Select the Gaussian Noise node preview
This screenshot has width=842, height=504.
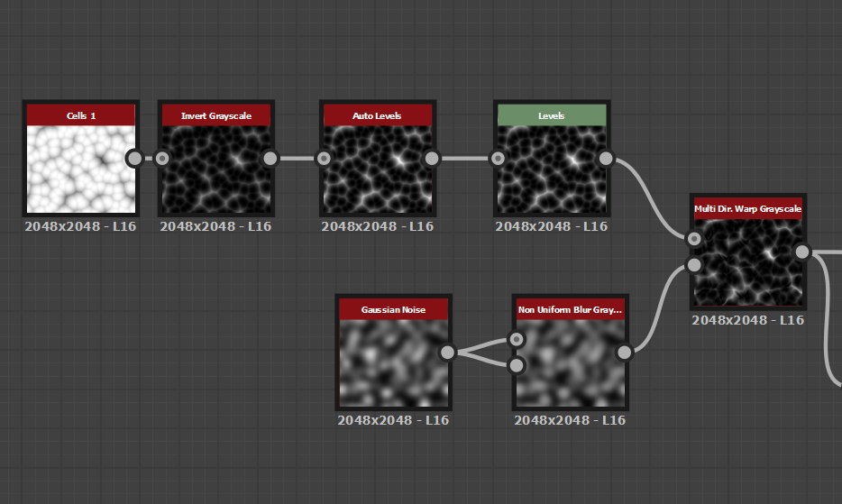[393, 362]
